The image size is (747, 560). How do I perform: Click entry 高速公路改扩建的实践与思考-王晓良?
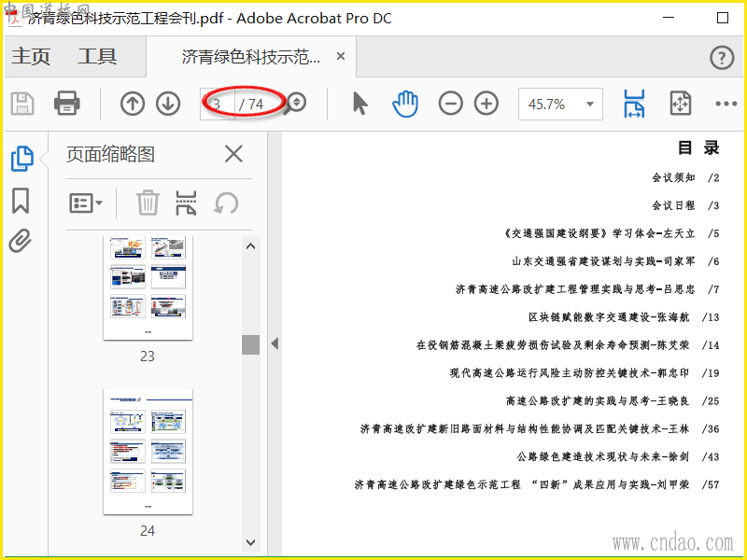point(598,401)
